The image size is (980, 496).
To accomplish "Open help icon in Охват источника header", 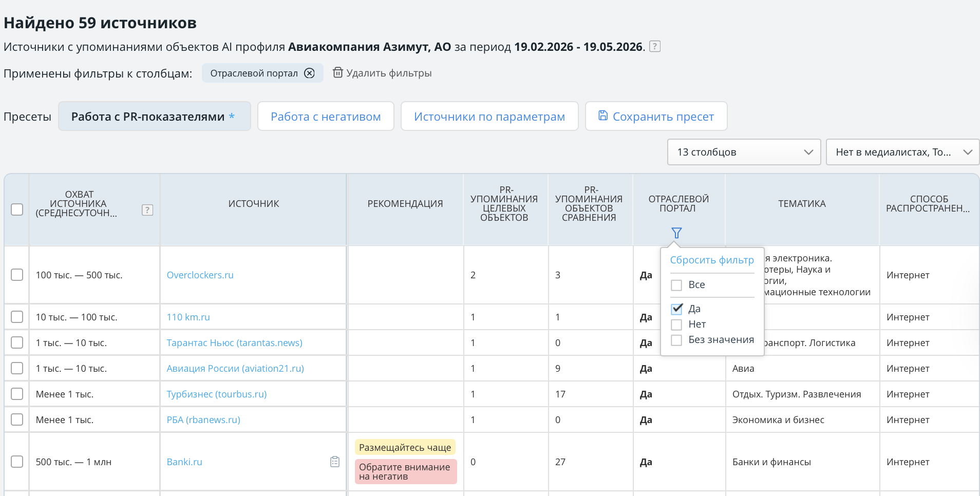I will pos(147,209).
